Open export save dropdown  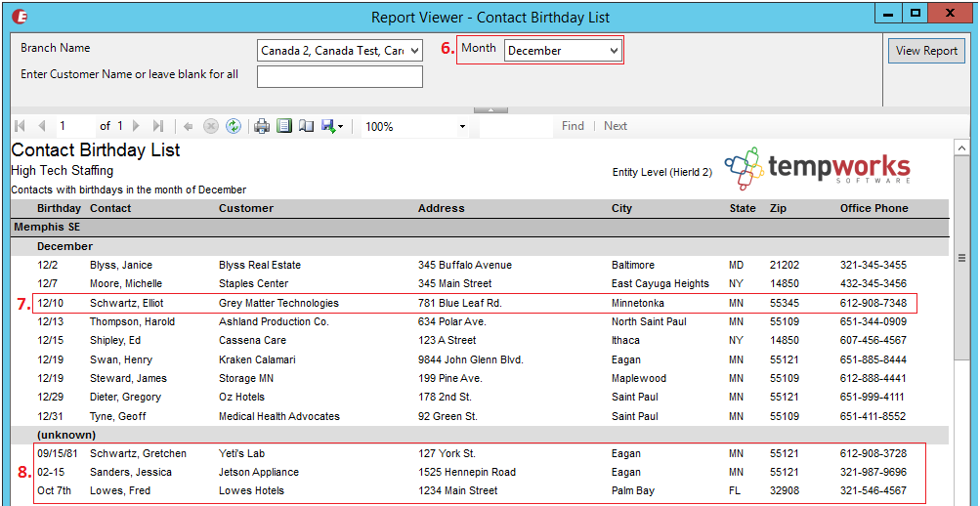point(332,126)
